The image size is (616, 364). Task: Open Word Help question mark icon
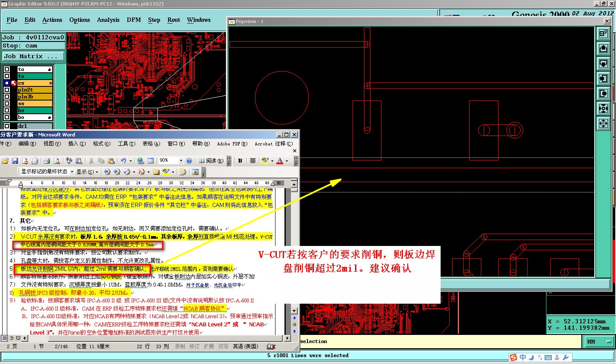coord(189,161)
